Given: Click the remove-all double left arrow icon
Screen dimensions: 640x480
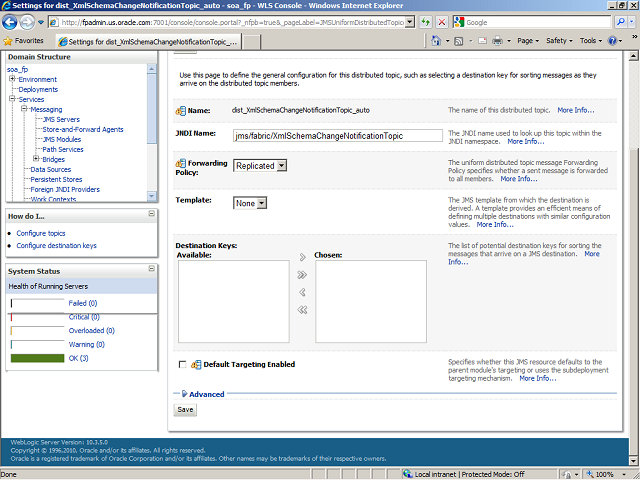Looking at the screenshot, I should point(302,310).
